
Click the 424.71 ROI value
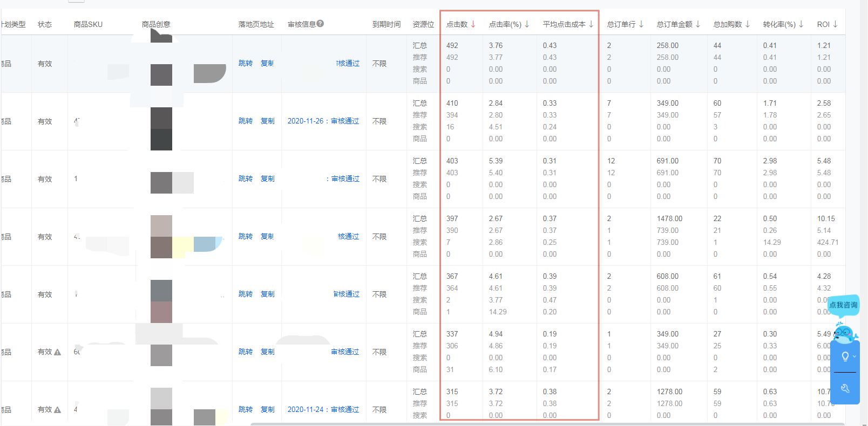828,243
